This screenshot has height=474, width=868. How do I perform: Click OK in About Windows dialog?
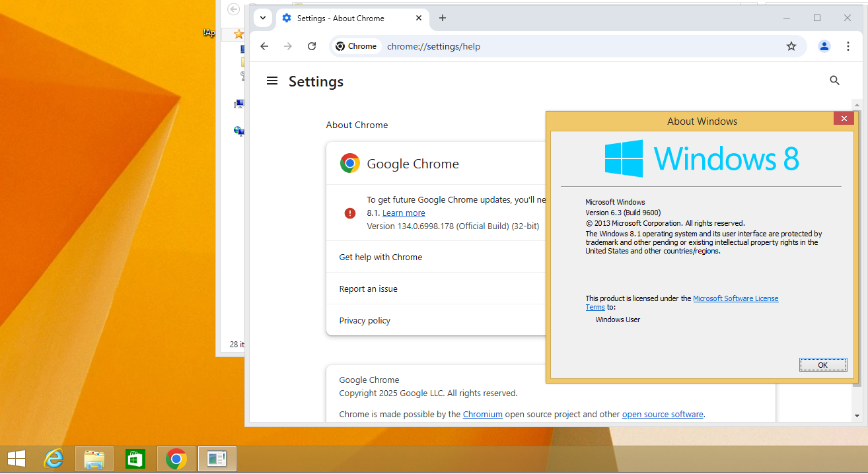[822, 365]
